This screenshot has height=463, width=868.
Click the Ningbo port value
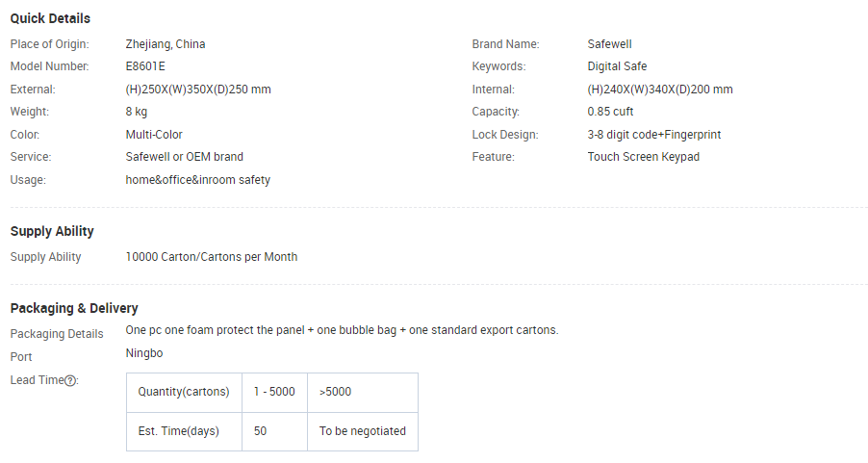(x=144, y=353)
